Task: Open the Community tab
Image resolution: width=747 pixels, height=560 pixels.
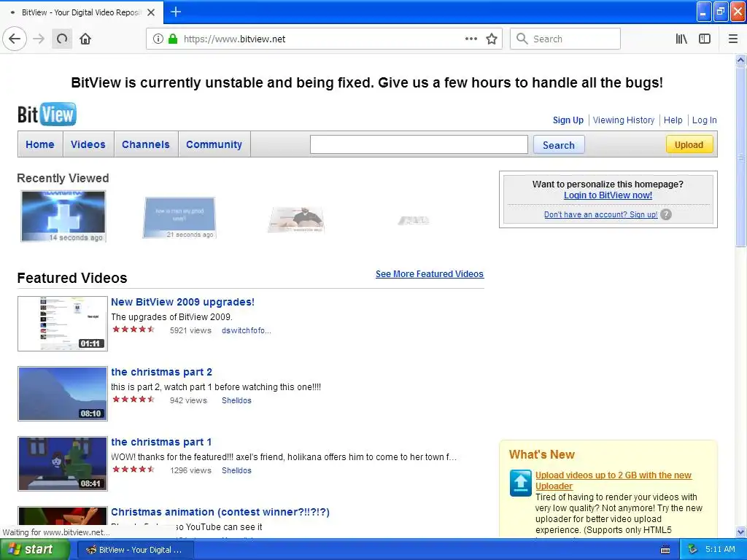Action: (x=214, y=144)
